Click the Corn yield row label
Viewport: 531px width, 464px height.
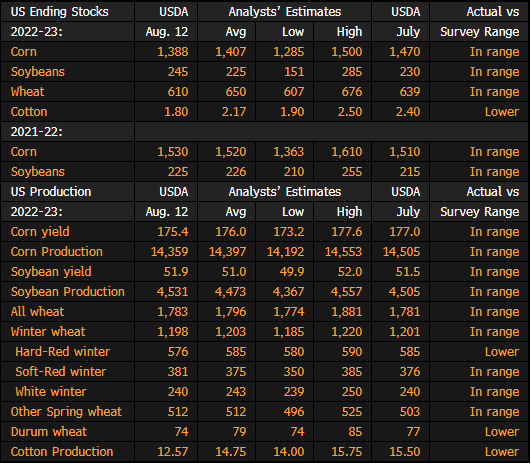(x=40, y=232)
